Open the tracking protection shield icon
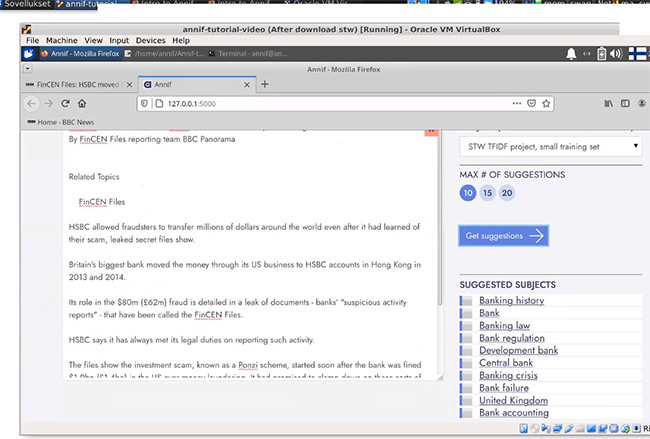650x439 pixels. click(x=144, y=104)
